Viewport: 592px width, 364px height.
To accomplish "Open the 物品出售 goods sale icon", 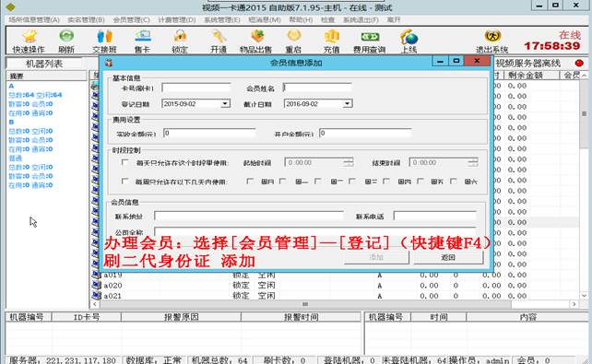I will (x=256, y=36).
